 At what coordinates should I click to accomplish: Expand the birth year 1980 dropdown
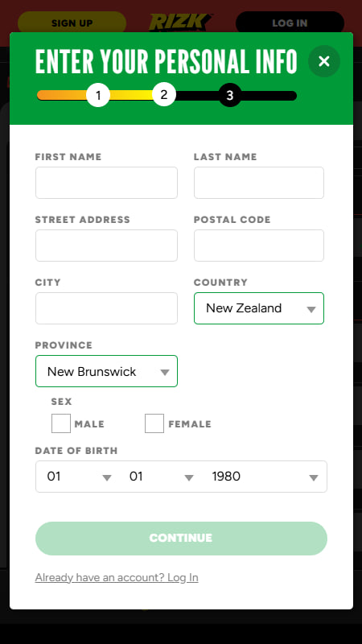click(x=265, y=477)
